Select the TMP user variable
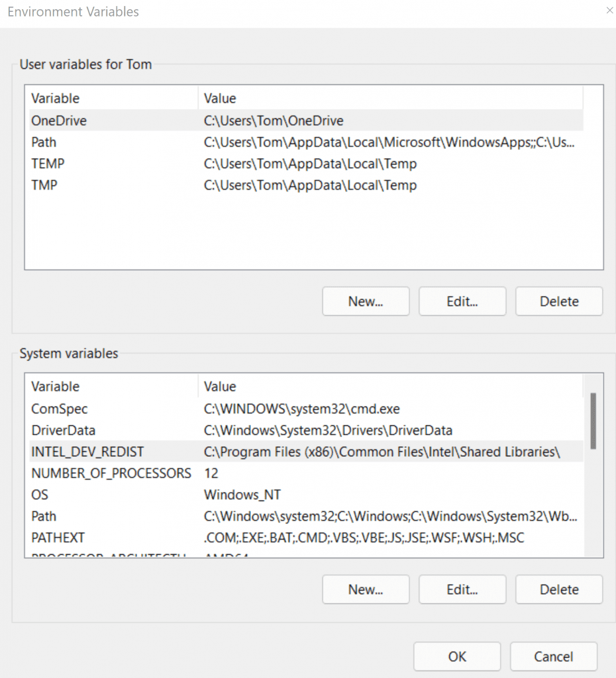 44,185
